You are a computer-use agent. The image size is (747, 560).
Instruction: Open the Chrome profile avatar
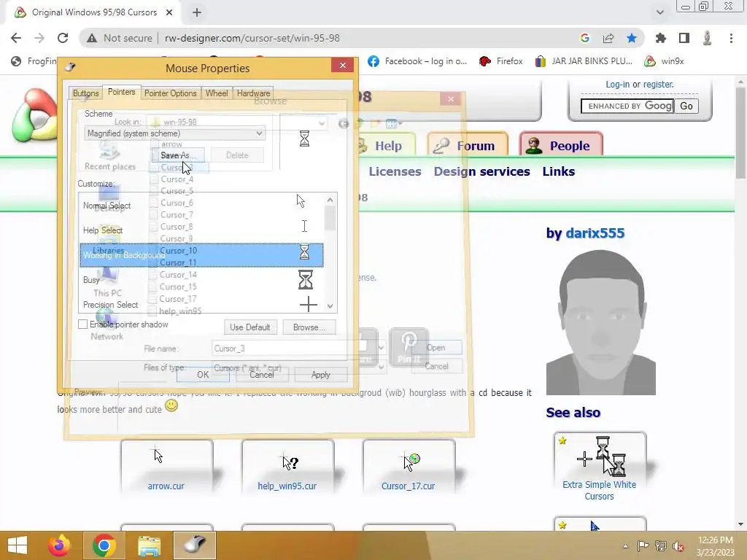click(x=708, y=38)
